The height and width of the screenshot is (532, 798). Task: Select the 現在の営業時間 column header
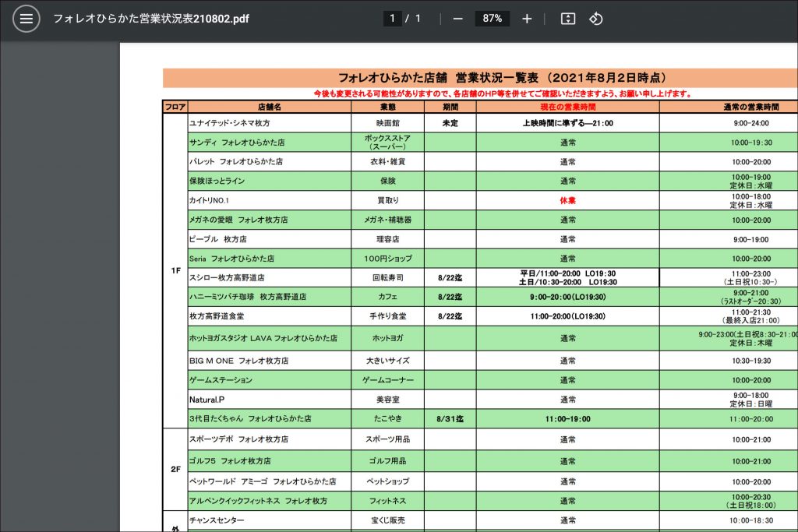click(x=567, y=107)
